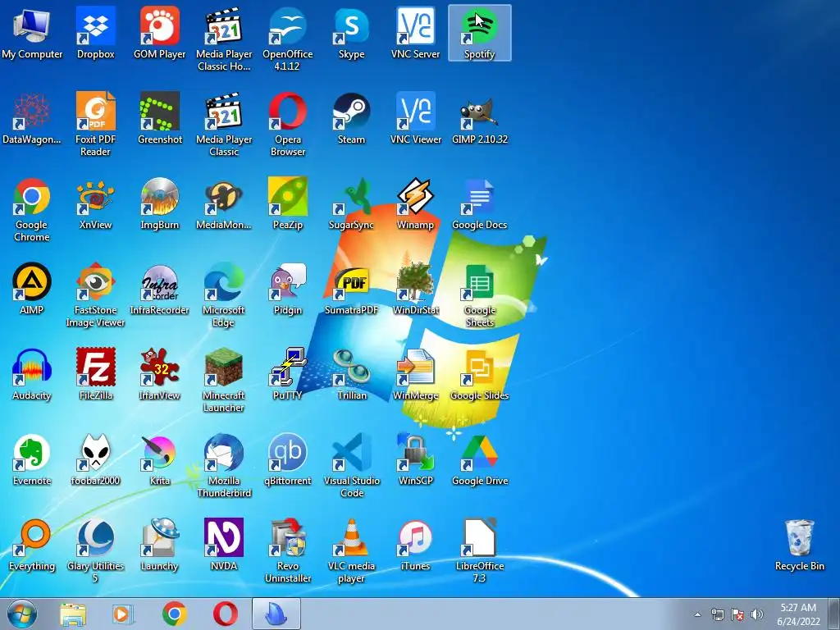Select Media Player Classic Home Cinema icon
Viewport: 840px width, 630px height.
(224, 39)
